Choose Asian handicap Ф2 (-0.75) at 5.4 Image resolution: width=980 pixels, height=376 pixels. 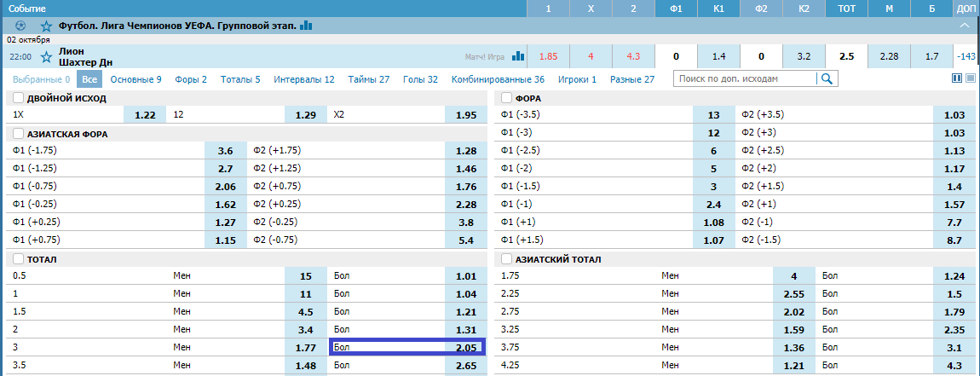(x=465, y=240)
